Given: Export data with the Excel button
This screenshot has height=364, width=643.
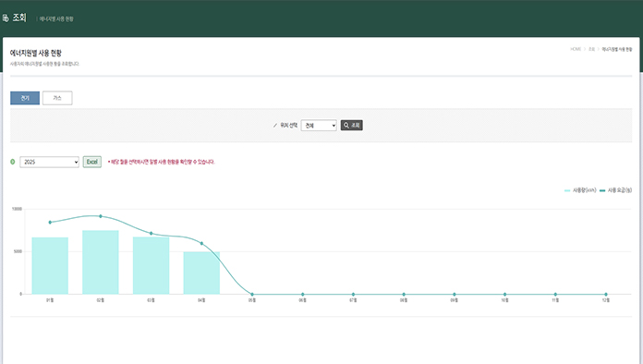Looking at the screenshot, I should click(x=91, y=162).
